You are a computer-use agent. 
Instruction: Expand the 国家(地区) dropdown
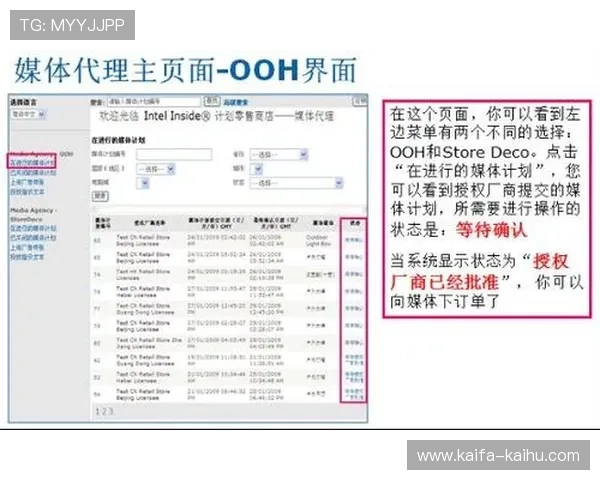coord(155,169)
